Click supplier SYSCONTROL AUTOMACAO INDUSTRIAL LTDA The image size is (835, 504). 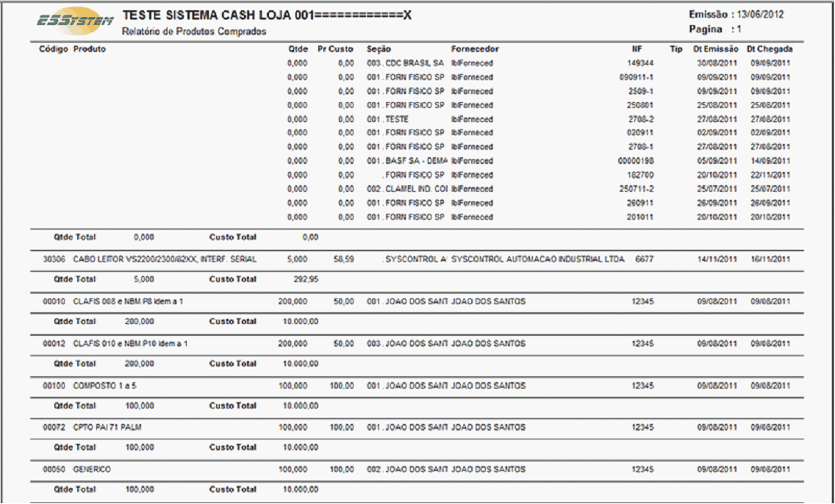coord(537,259)
